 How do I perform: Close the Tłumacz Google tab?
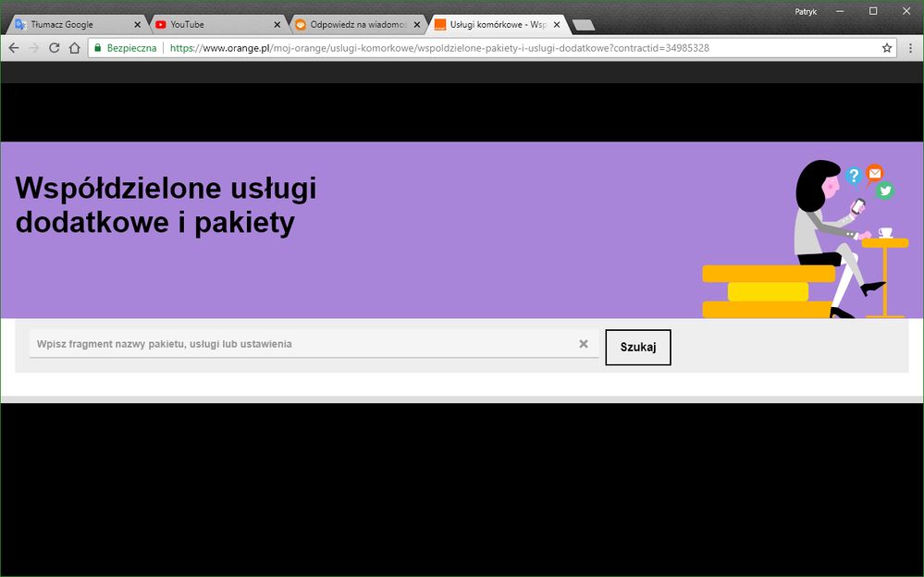click(x=138, y=25)
